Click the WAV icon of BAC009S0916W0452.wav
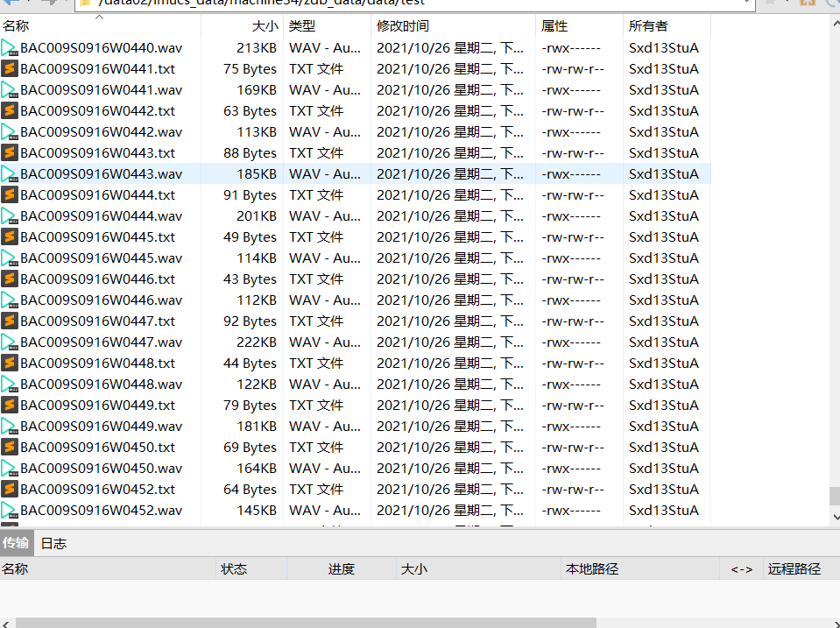The width and height of the screenshot is (840, 628). coord(11,510)
